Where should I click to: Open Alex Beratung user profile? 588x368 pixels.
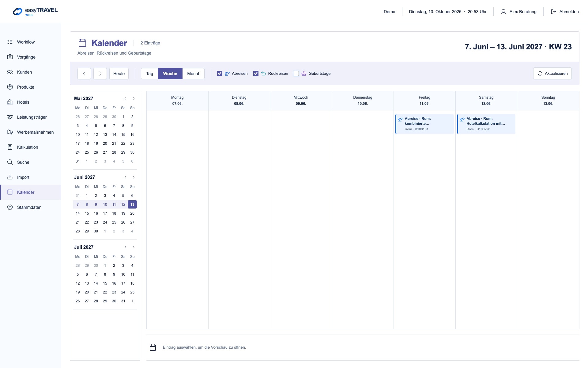click(518, 12)
